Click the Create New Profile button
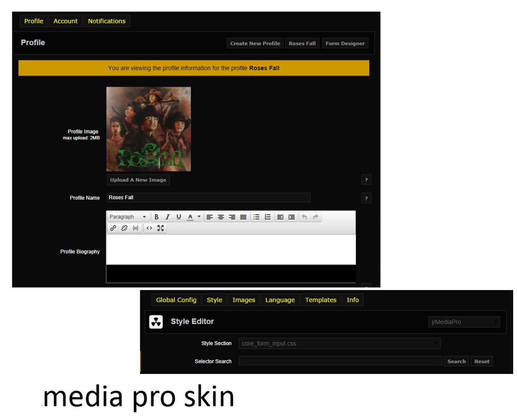This screenshot has height=420, width=517. pos(255,43)
